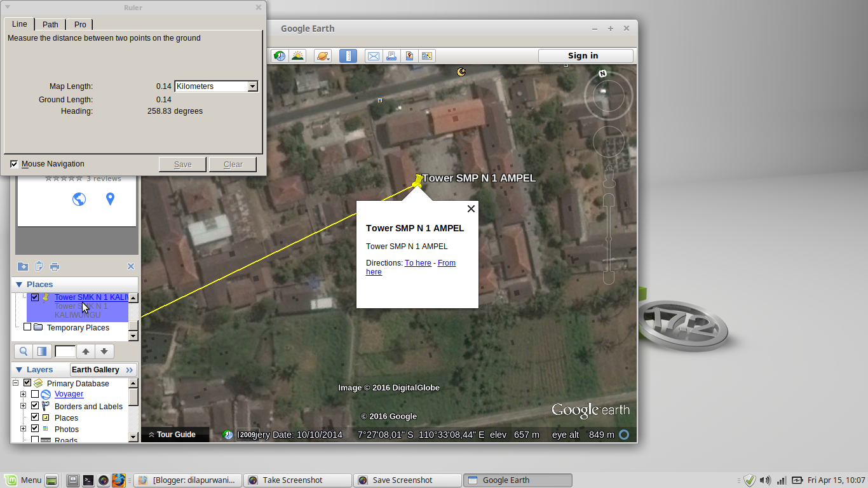The image size is (868, 488).
Task: Collapse the Layers panel triangle
Action: click(19, 370)
